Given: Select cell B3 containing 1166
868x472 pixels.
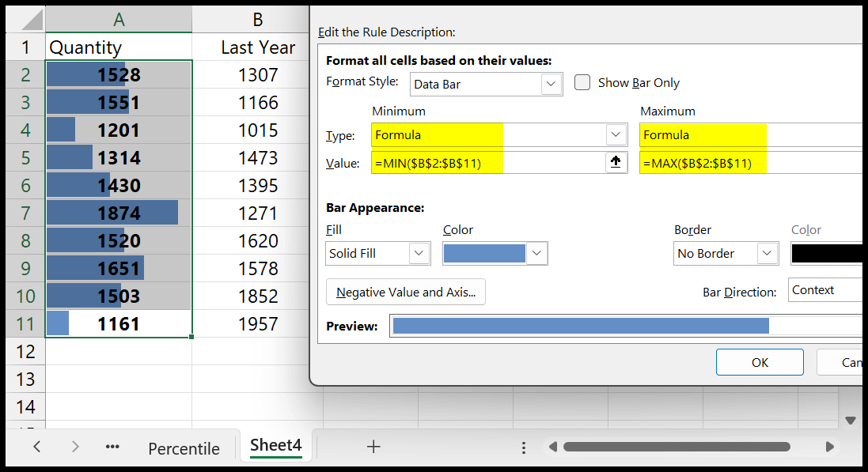Looking at the screenshot, I should coord(258,101).
